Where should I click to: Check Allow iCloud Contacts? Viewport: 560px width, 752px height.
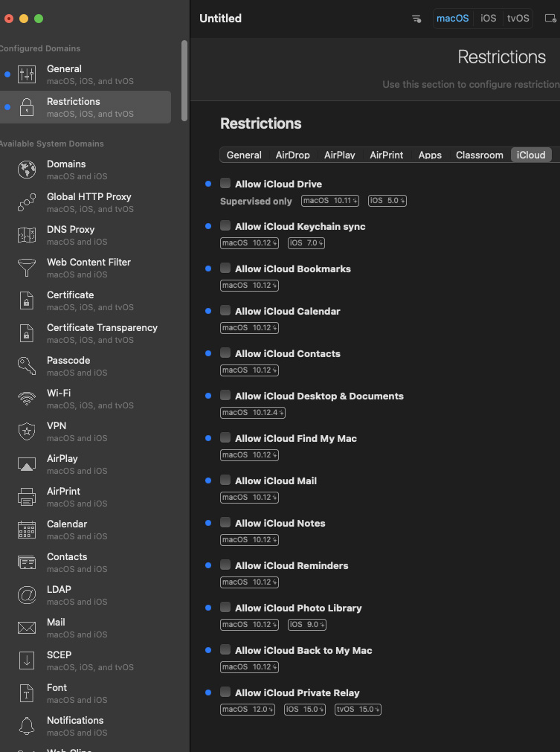point(225,353)
